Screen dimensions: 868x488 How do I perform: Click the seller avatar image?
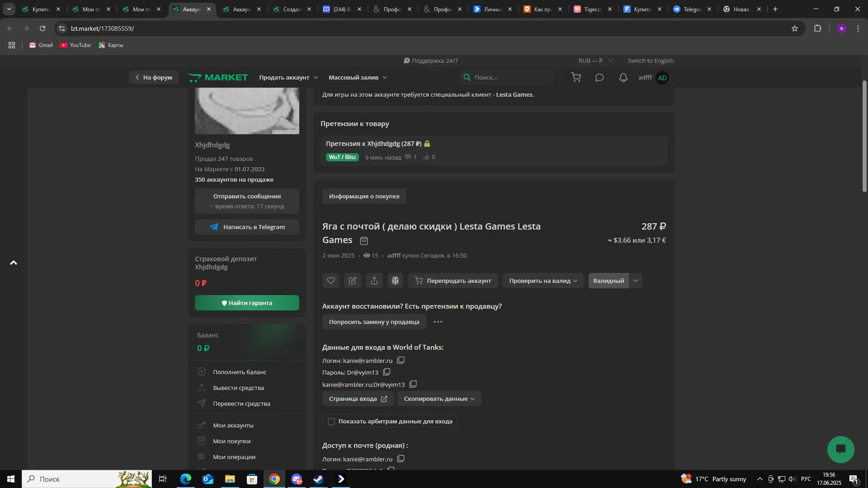[247, 111]
